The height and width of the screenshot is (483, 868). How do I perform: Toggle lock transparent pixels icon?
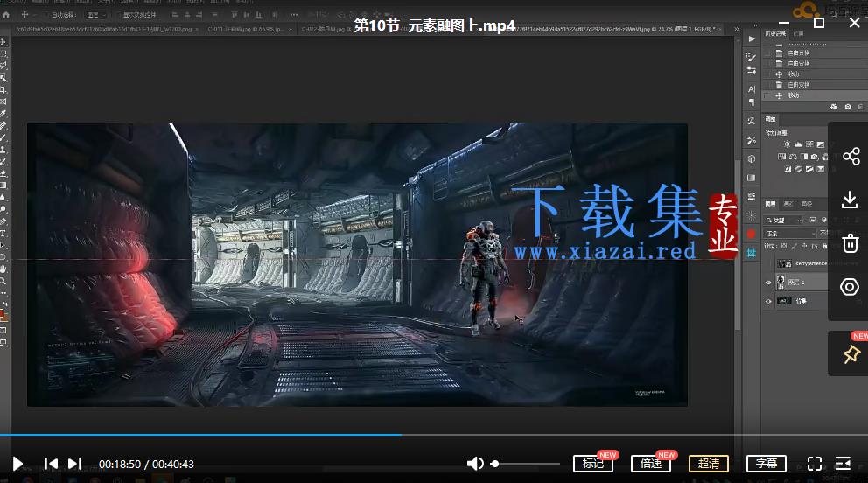[784, 246]
